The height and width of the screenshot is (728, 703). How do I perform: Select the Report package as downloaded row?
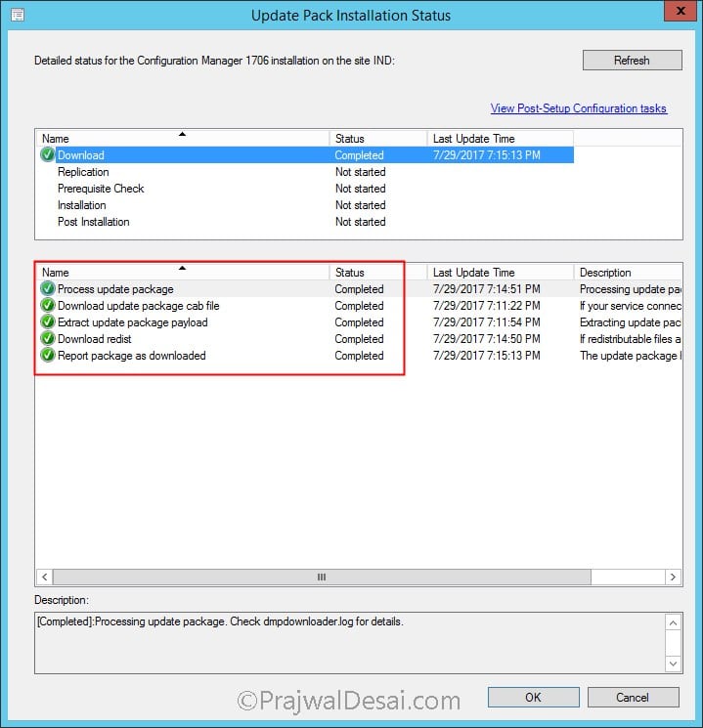(360, 356)
